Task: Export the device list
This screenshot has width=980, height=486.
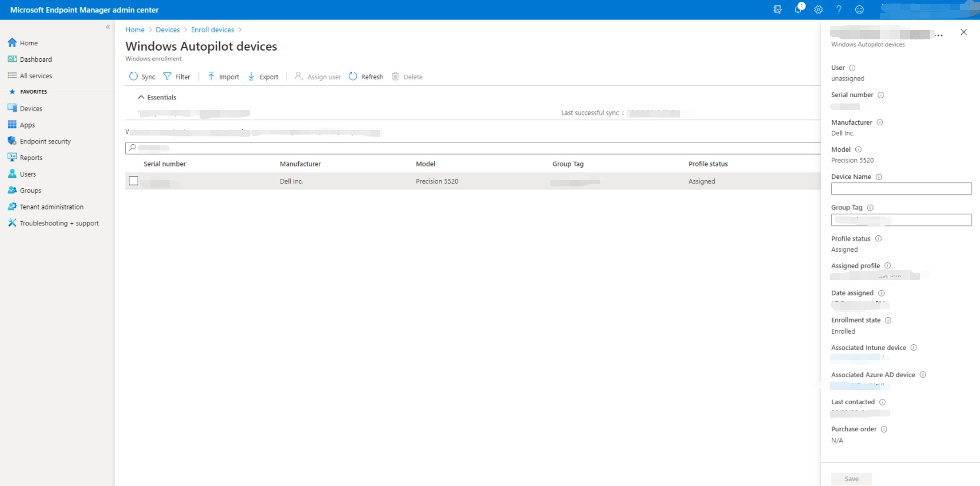Action: coord(264,76)
